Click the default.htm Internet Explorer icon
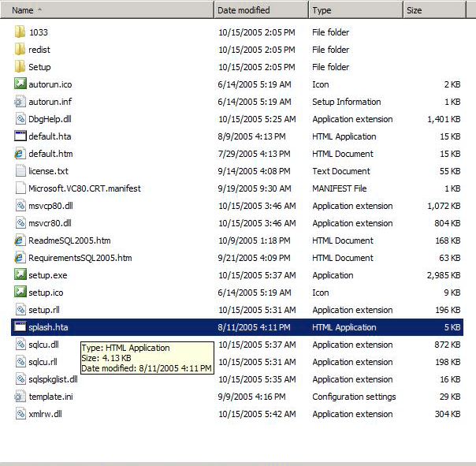The height and width of the screenshot is (466, 476). click(20, 154)
